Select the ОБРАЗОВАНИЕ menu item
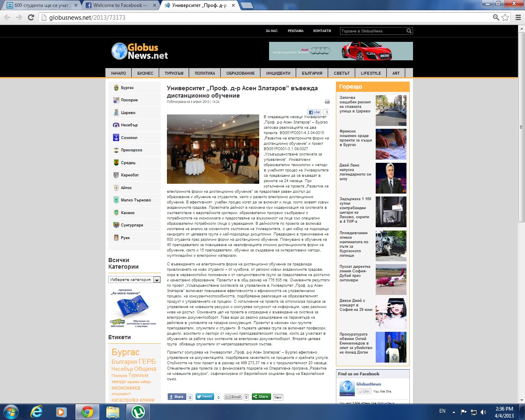The width and height of the screenshot is (525, 420). point(240,73)
